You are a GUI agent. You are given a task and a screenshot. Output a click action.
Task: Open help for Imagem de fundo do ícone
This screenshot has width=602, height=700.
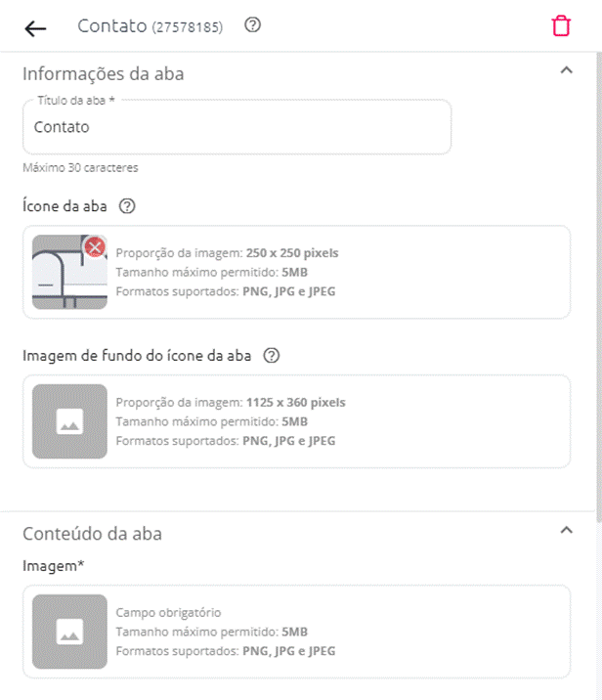point(272,356)
